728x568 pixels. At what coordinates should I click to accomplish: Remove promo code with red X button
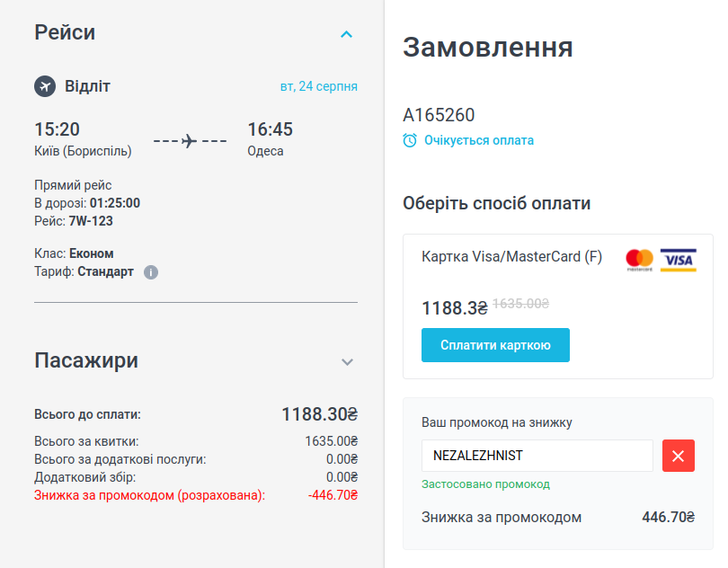[x=679, y=456]
